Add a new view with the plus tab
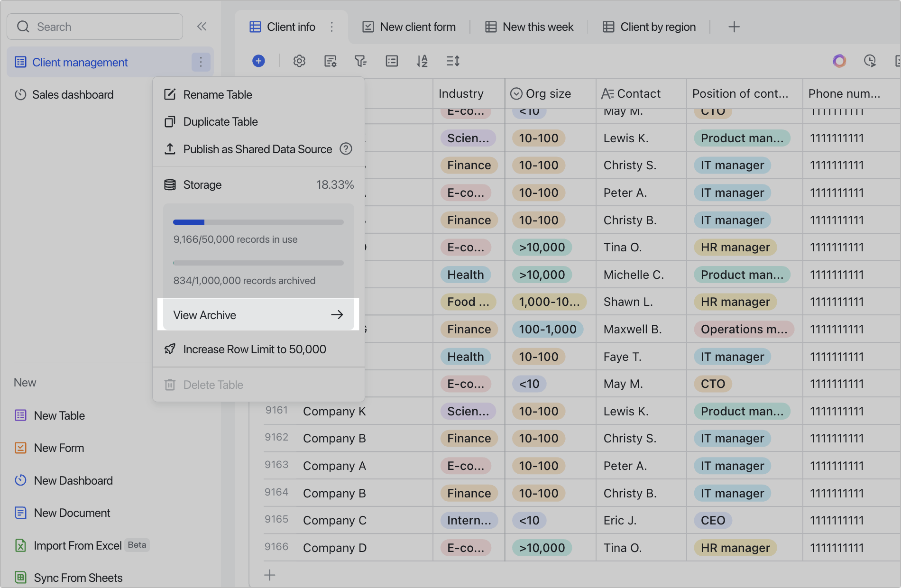Viewport: 901px width, 588px height. click(734, 27)
